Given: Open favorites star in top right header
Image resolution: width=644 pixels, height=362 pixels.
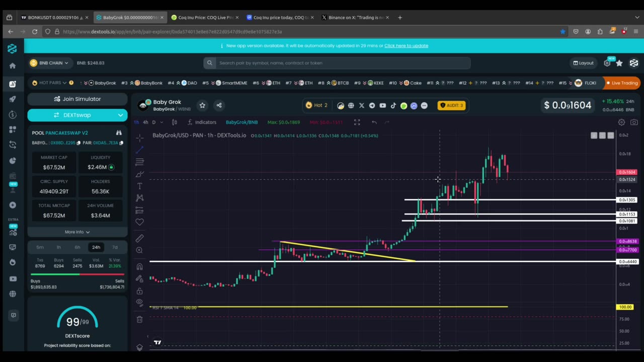Looking at the screenshot, I should [619, 63].
